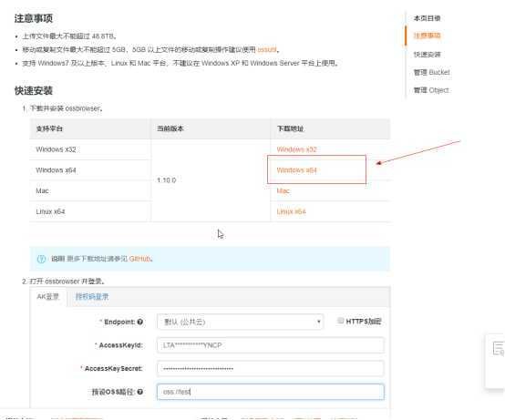The width and height of the screenshot is (505, 420).
Task: Expand the Endpoint dropdown selector
Action: [x=241, y=322]
